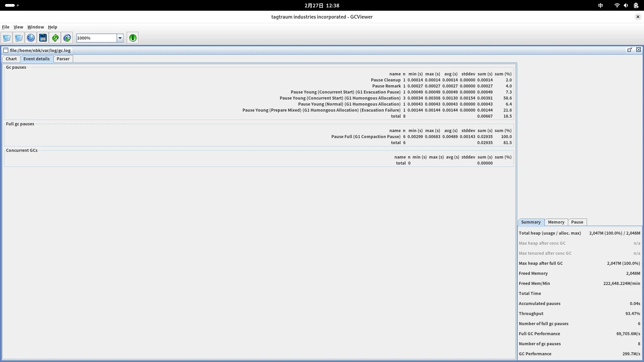Click the internal frame detach icon
Image resolution: width=644 pixels, height=362 pixels.
[630, 50]
